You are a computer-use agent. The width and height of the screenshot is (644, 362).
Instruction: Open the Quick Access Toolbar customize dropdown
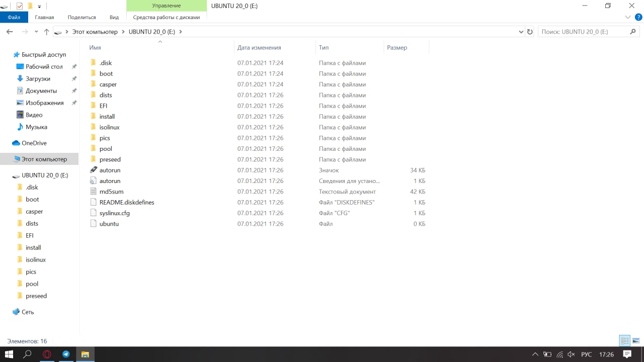[x=39, y=6]
